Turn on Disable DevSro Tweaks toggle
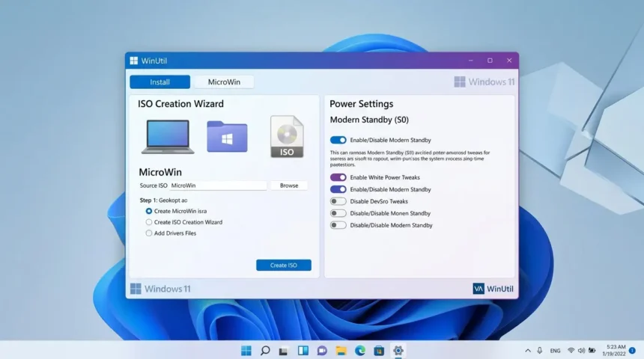The height and width of the screenshot is (359, 644). click(338, 201)
